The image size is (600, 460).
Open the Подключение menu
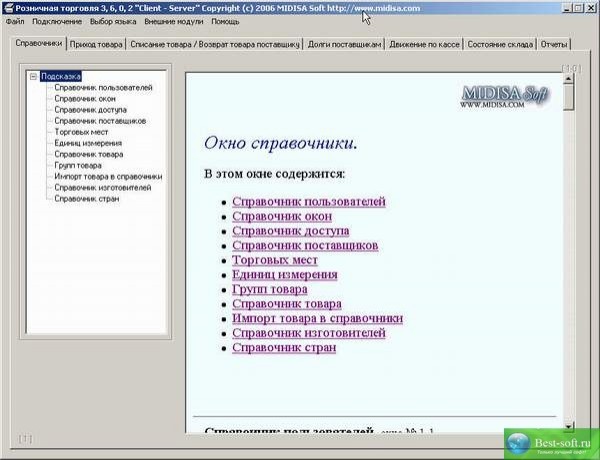tap(57, 21)
